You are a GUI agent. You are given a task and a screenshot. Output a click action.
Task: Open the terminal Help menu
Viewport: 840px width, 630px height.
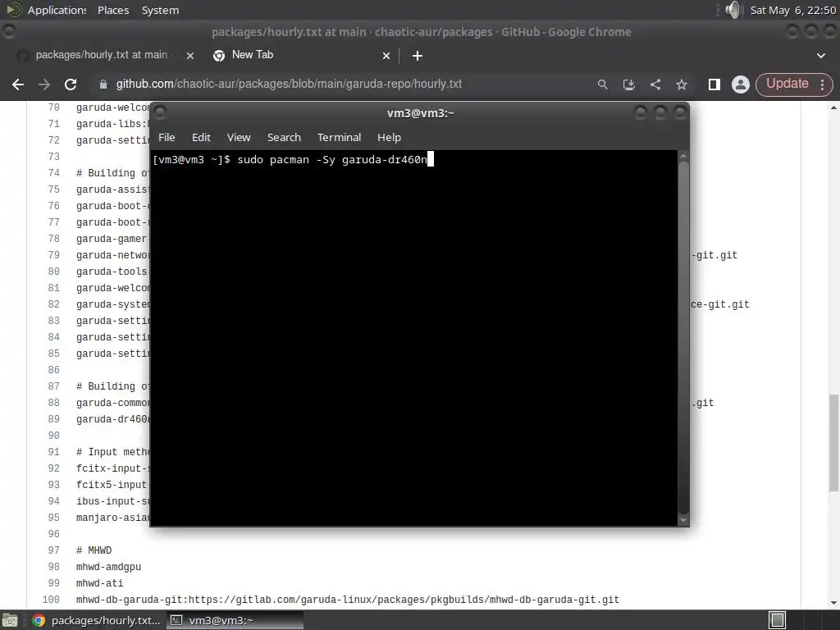(x=389, y=138)
